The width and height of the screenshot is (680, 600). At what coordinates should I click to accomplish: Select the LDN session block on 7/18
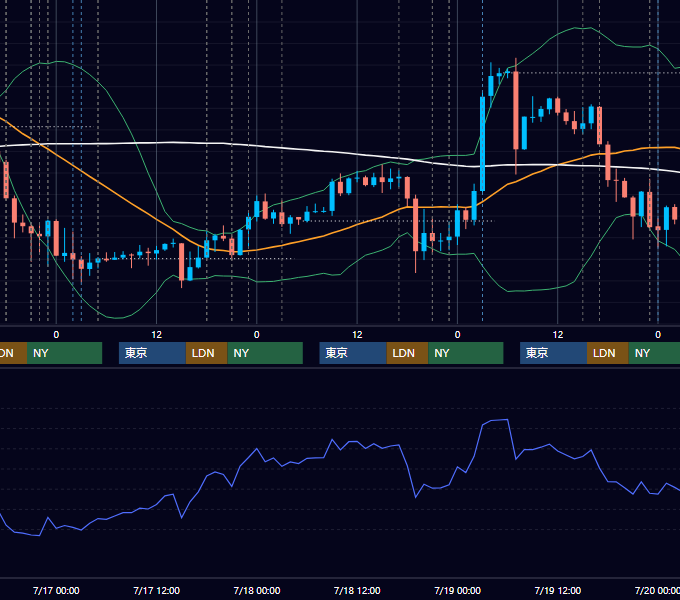(407, 353)
